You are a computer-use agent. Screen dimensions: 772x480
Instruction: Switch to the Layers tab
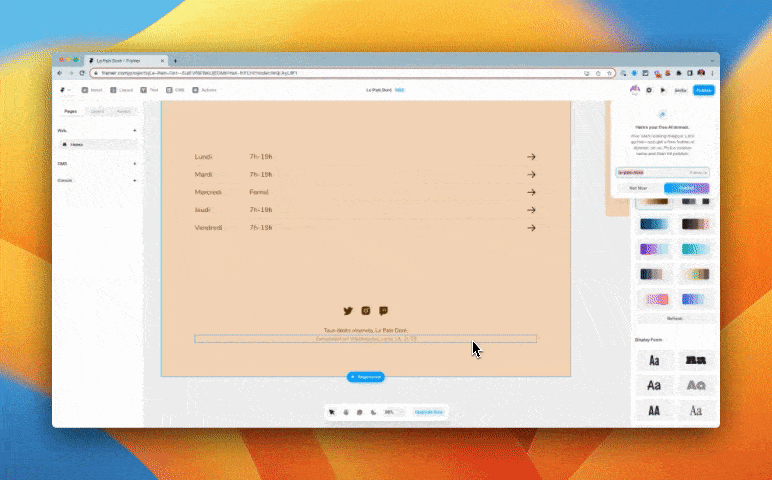[x=97, y=111]
